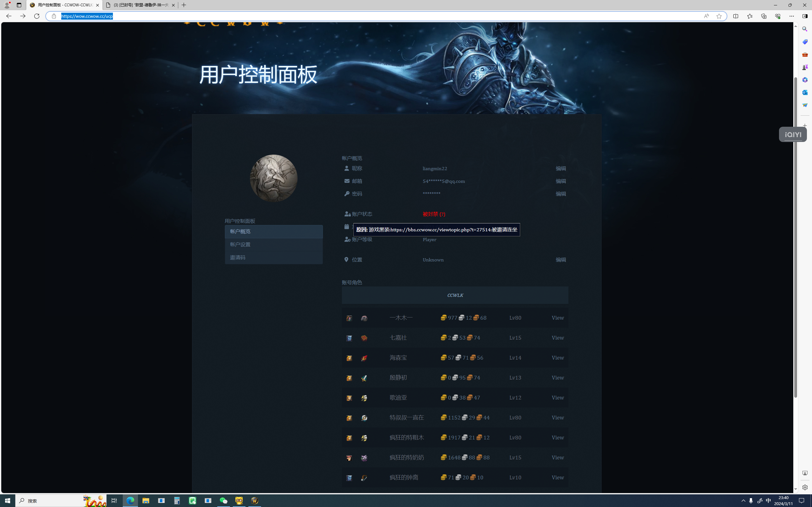Open the WeChat icon in the taskbar

[224, 501]
